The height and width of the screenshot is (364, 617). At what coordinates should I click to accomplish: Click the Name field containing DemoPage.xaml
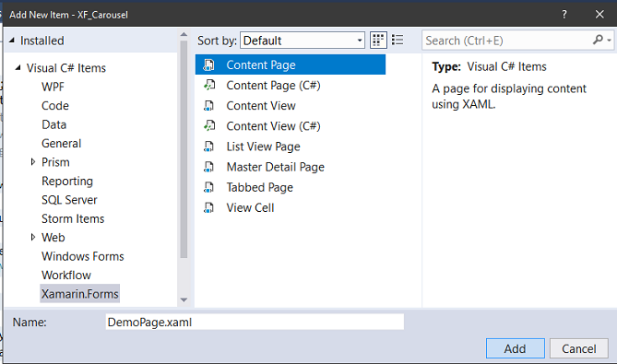coord(255,322)
